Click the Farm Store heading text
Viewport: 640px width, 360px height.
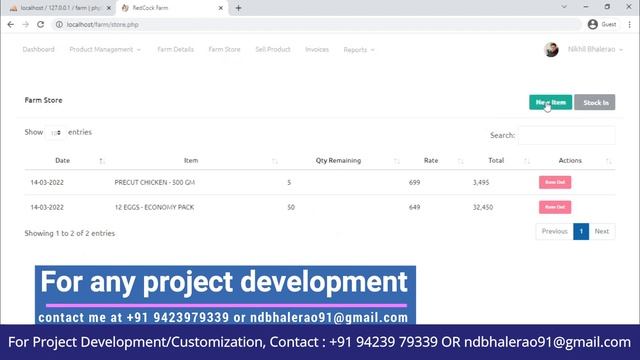click(x=43, y=100)
